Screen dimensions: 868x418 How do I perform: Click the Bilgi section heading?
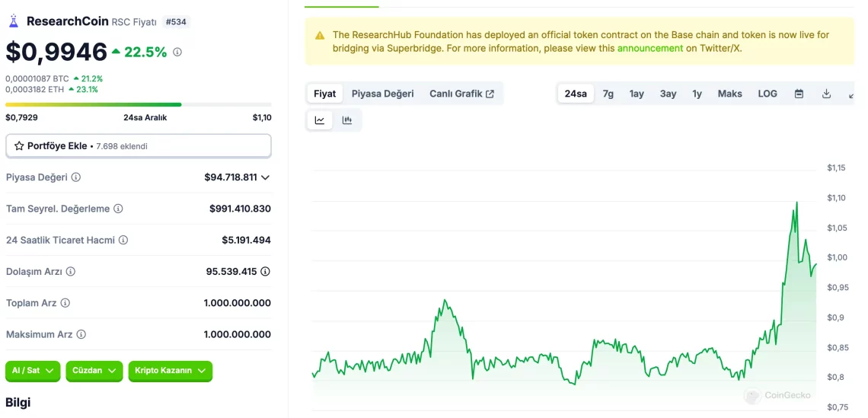click(x=18, y=403)
